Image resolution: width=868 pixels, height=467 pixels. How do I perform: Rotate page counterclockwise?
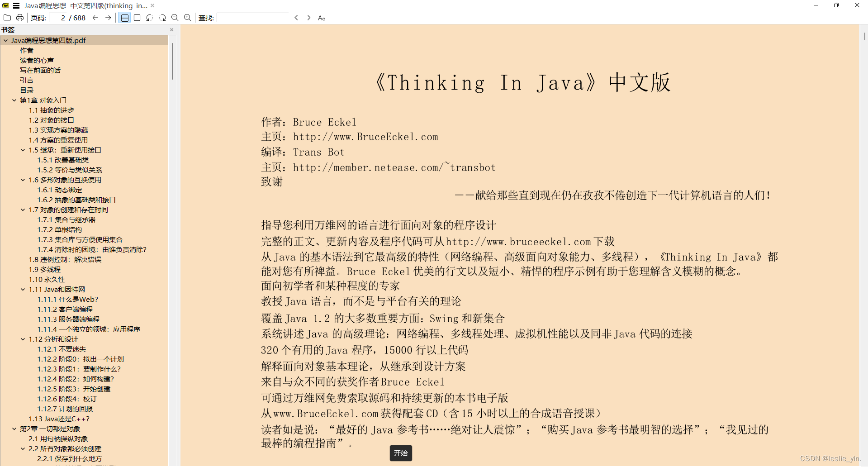point(150,18)
